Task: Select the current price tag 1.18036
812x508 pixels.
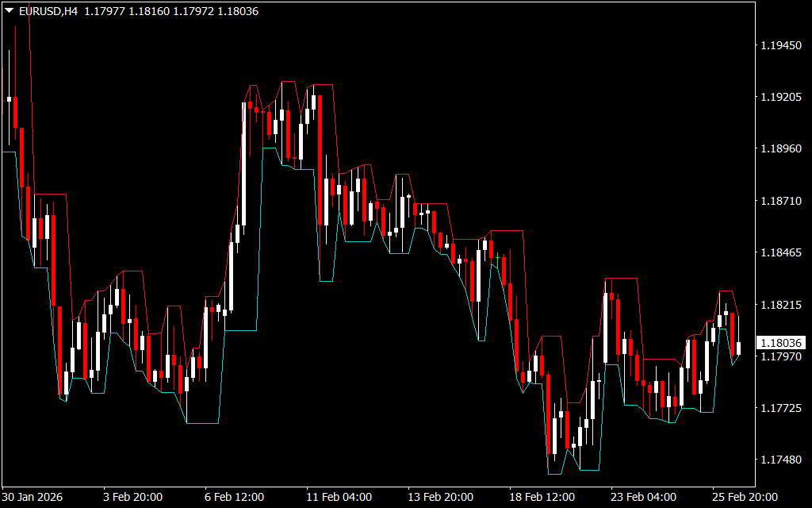Action: [x=780, y=343]
